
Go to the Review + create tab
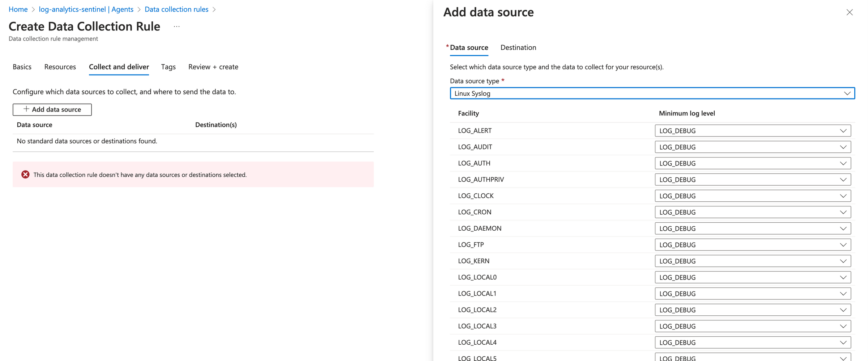click(x=213, y=67)
